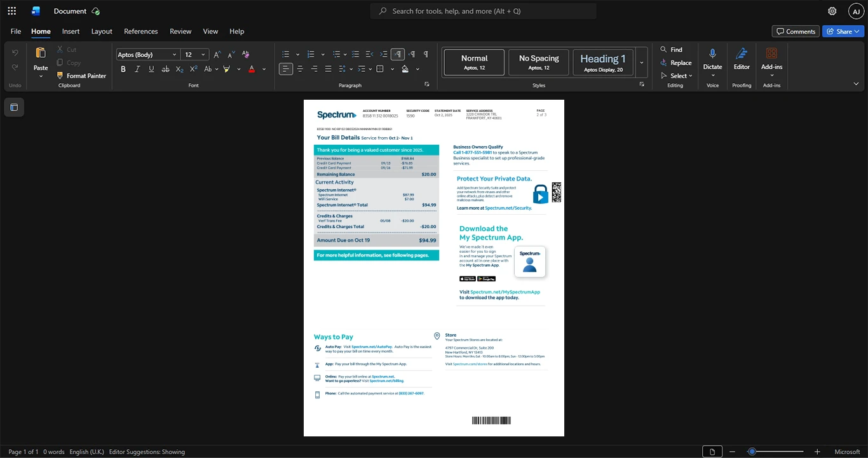
Task: Launch the Editor proofing tool
Action: (742, 60)
